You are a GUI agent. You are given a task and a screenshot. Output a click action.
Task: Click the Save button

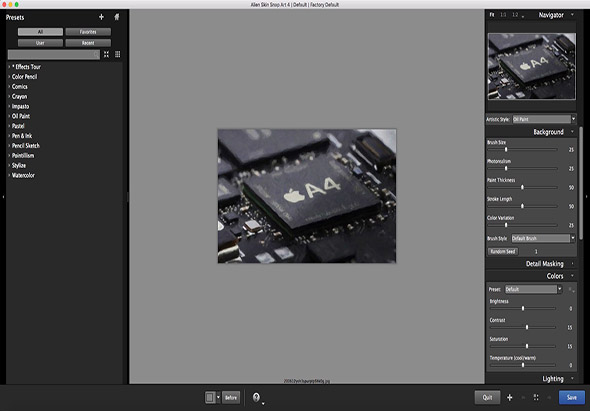coord(572,397)
